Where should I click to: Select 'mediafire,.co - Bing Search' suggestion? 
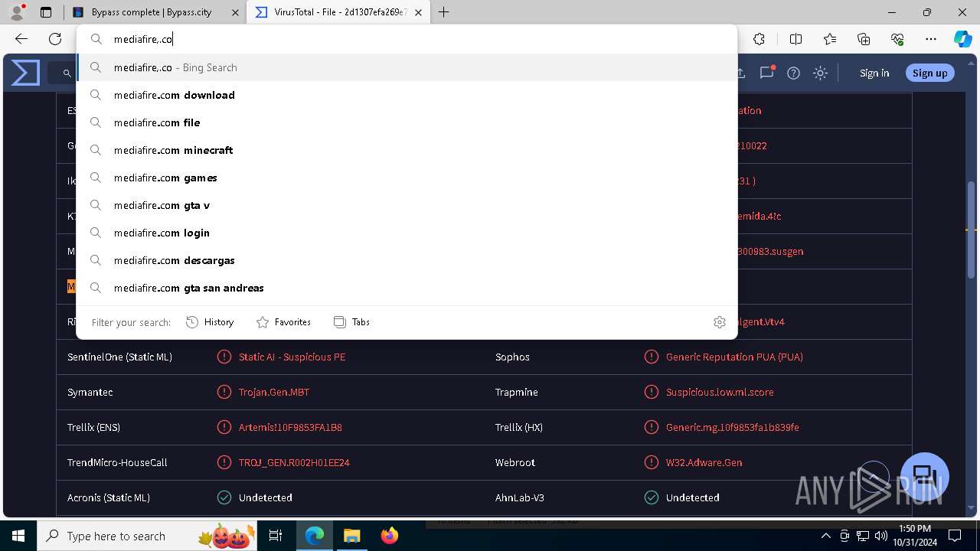coord(407,67)
